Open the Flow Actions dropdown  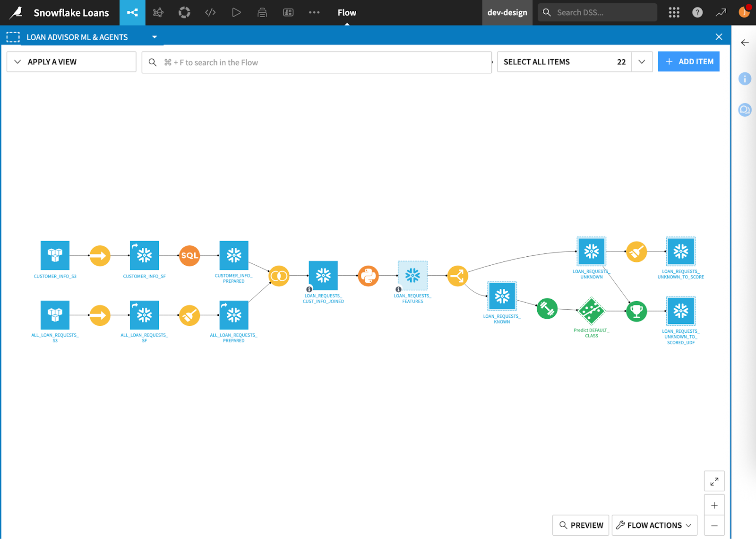654,525
